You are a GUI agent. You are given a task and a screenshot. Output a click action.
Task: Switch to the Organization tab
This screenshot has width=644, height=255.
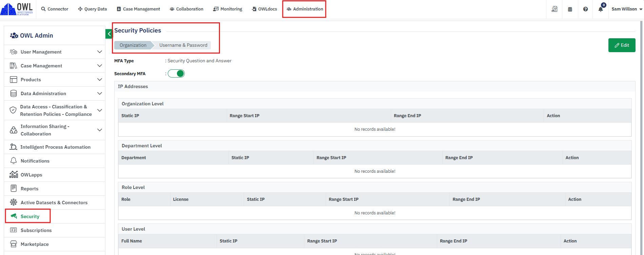click(x=133, y=45)
